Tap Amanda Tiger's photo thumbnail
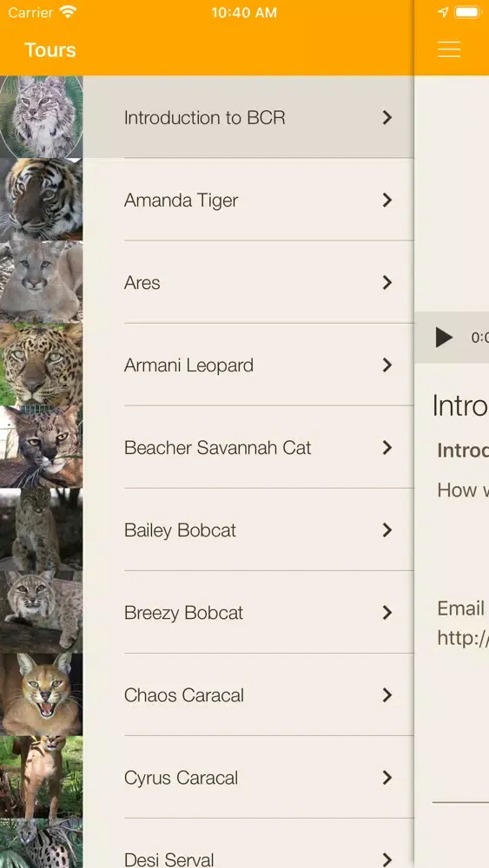 42,200
